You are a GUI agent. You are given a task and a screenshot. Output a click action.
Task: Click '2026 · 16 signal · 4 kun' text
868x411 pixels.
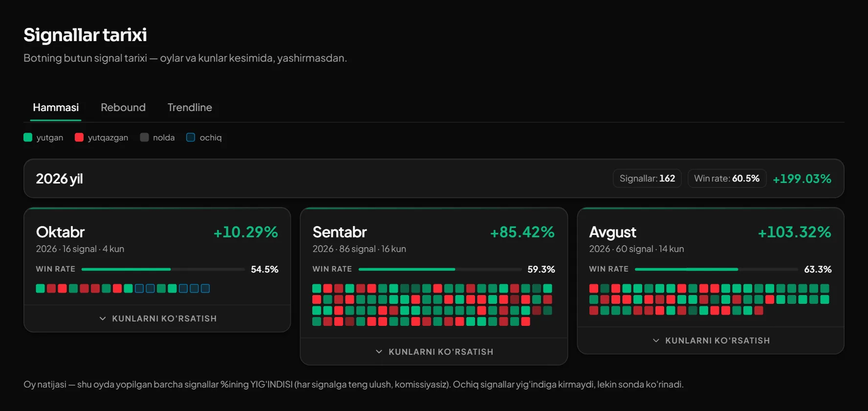(80, 249)
